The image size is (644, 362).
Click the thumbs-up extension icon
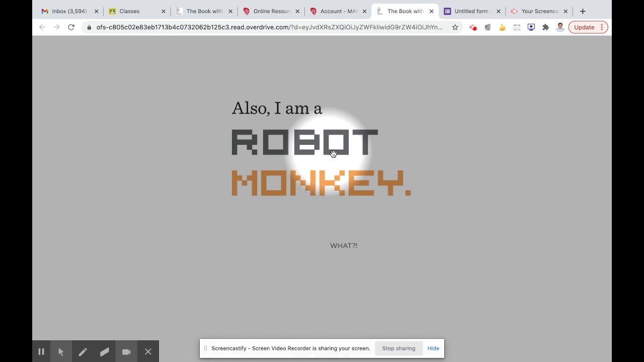502,27
